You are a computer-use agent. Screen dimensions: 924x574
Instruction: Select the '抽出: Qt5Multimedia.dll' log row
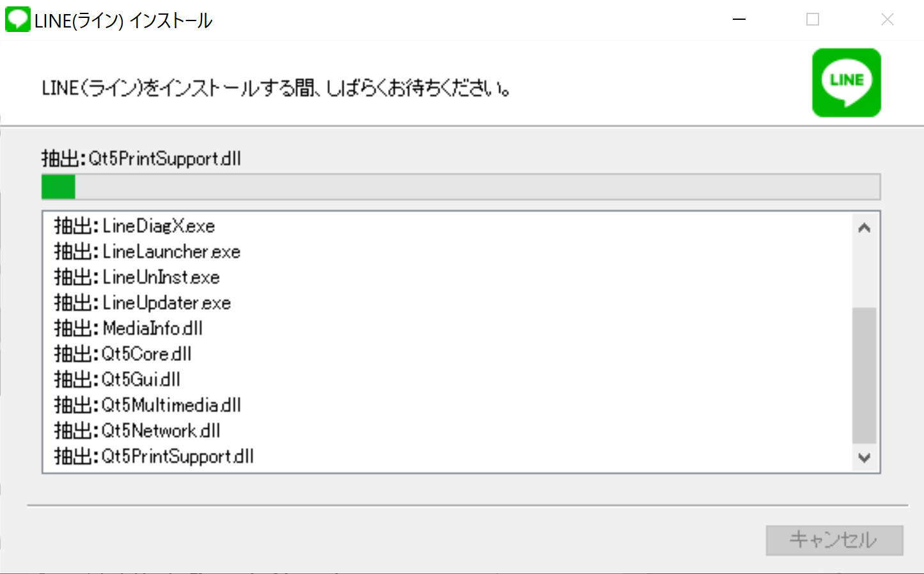(x=447, y=405)
